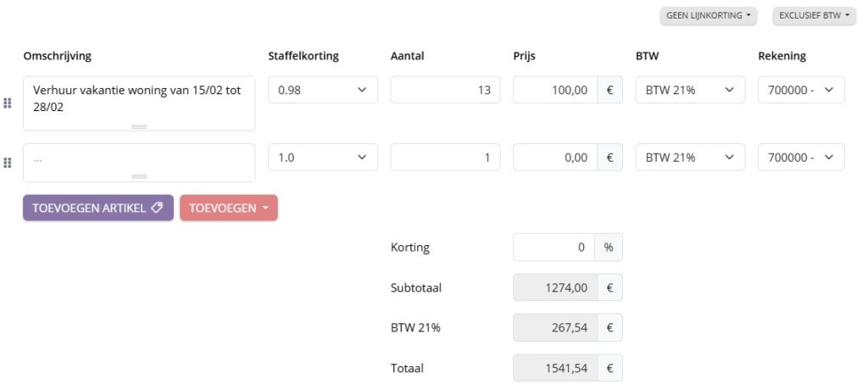Click the euro sign beside the second price
Image resolution: width=868 pixels, height=390 pixels.
click(x=609, y=157)
